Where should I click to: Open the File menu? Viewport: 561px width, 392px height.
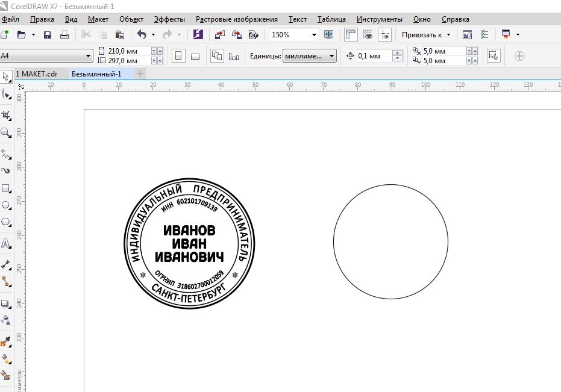click(x=10, y=19)
